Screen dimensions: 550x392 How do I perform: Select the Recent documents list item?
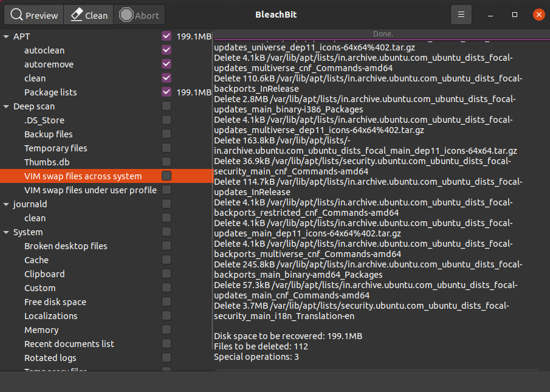(x=69, y=344)
